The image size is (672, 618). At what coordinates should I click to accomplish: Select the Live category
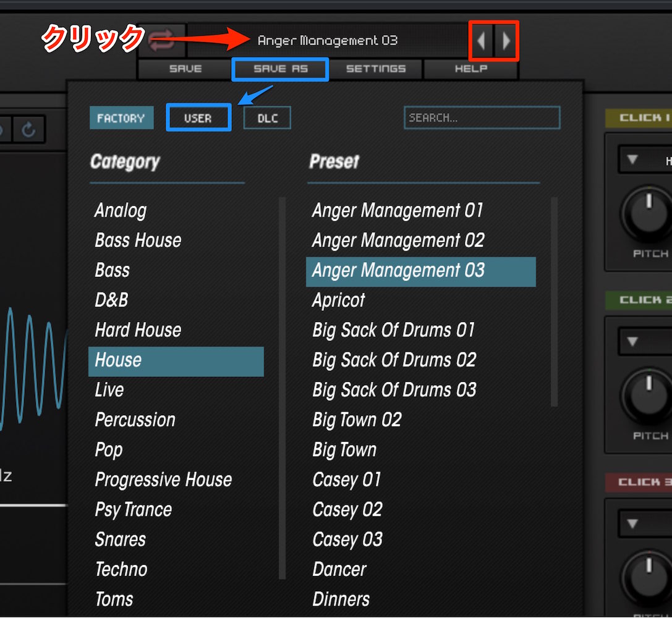[x=176, y=390]
